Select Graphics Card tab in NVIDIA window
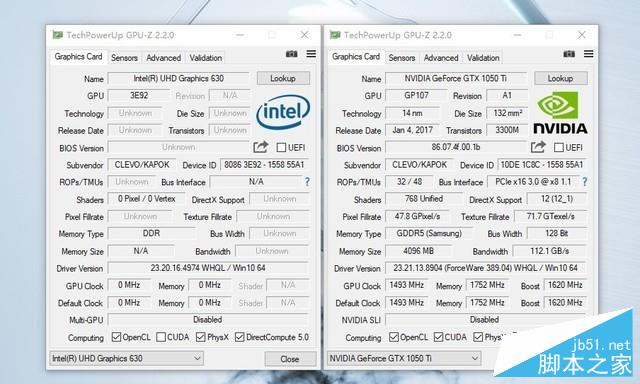The image size is (640, 384). tap(356, 57)
